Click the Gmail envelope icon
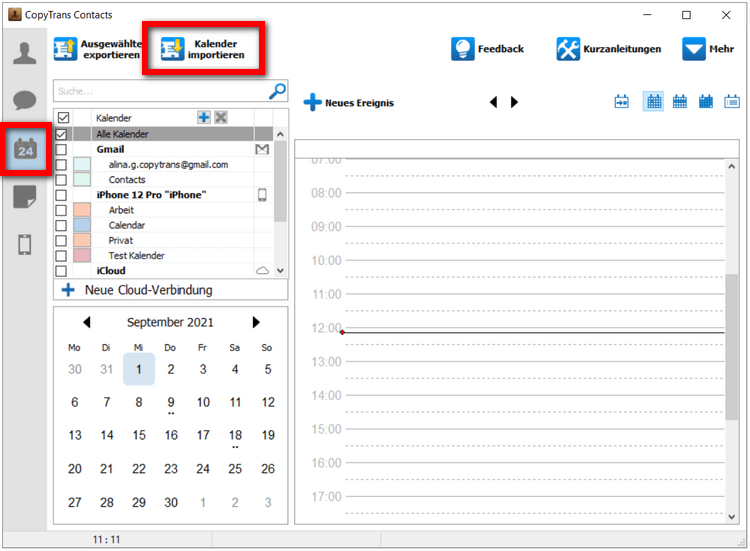Image resolution: width=750 pixels, height=551 pixels. point(262,150)
